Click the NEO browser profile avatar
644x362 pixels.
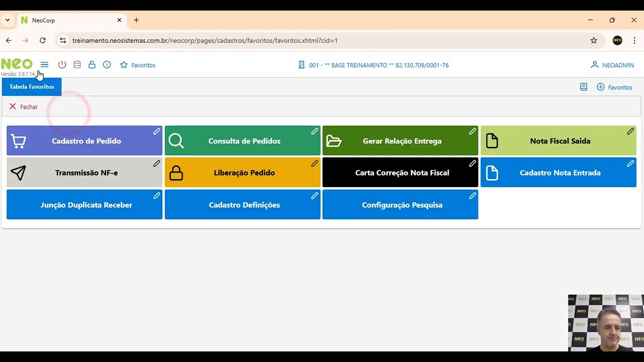click(617, 40)
